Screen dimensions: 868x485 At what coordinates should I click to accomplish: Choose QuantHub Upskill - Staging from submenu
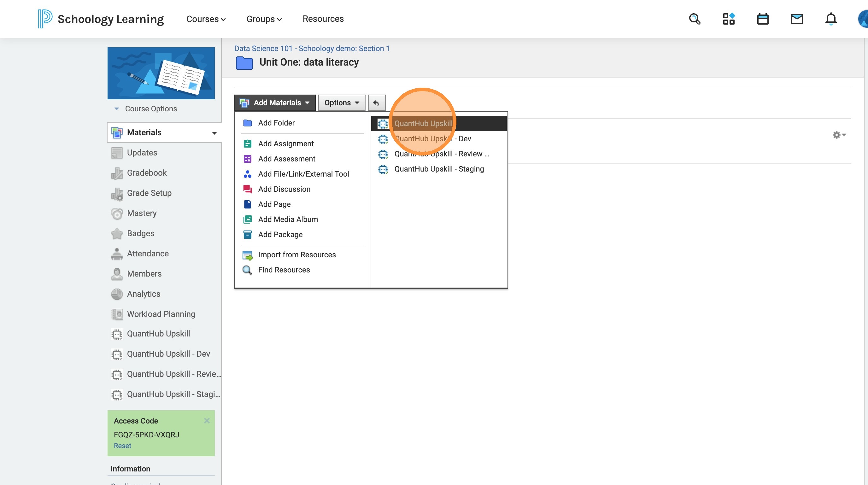tap(439, 169)
